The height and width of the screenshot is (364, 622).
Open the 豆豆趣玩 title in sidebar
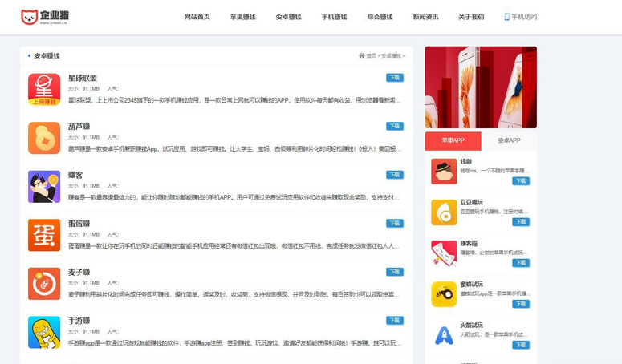click(471, 202)
